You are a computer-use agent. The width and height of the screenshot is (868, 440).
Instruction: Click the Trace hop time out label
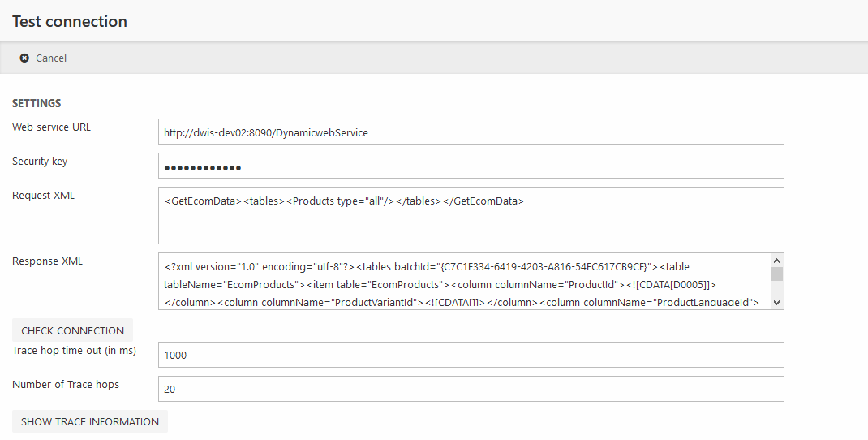[74, 351]
